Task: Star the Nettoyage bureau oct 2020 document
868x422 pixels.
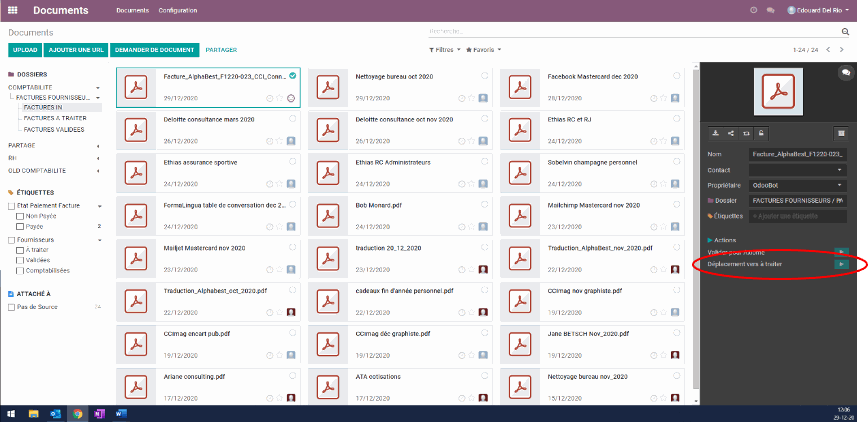Action: [471, 98]
